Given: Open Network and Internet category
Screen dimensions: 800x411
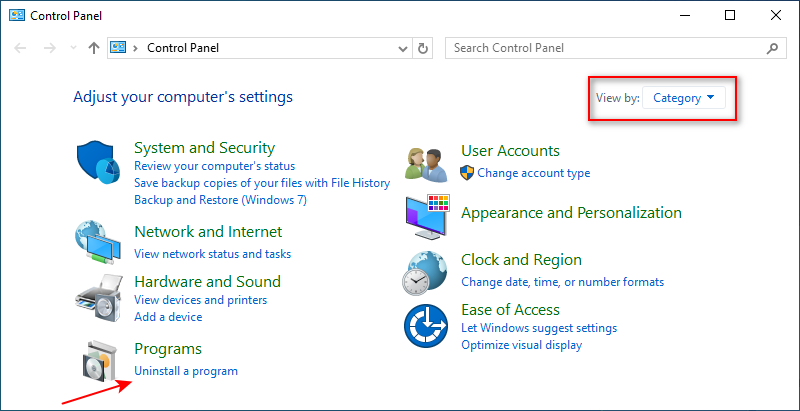Looking at the screenshot, I should (x=208, y=232).
